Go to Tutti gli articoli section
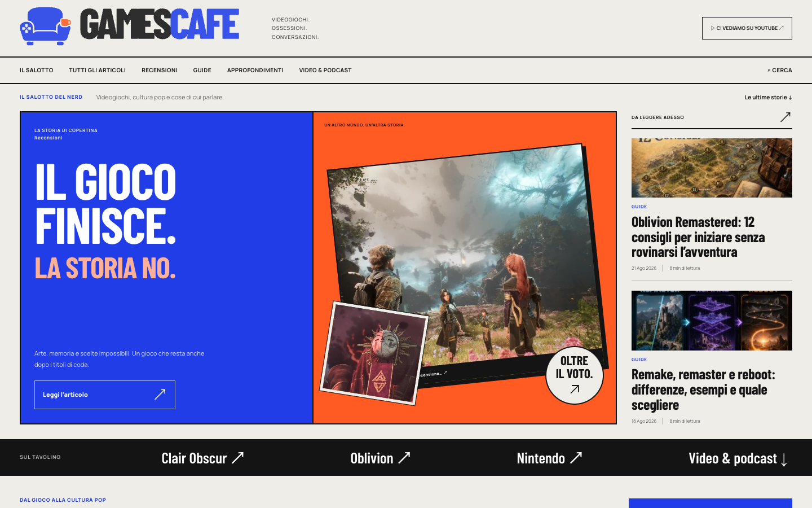This screenshot has width=812, height=508. coord(98,71)
